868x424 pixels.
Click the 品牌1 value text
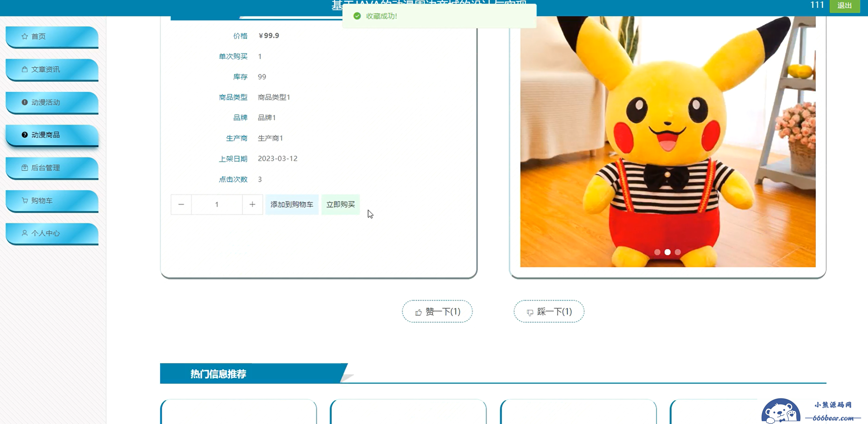267,118
